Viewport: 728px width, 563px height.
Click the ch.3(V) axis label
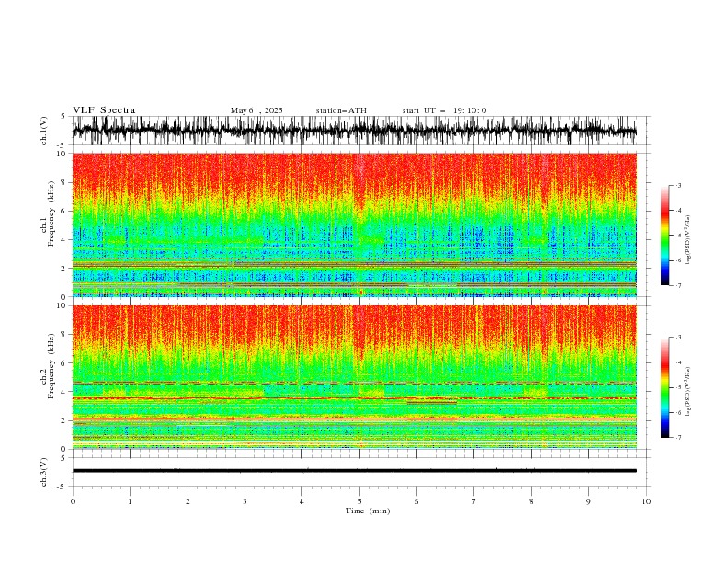coord(44,472)
